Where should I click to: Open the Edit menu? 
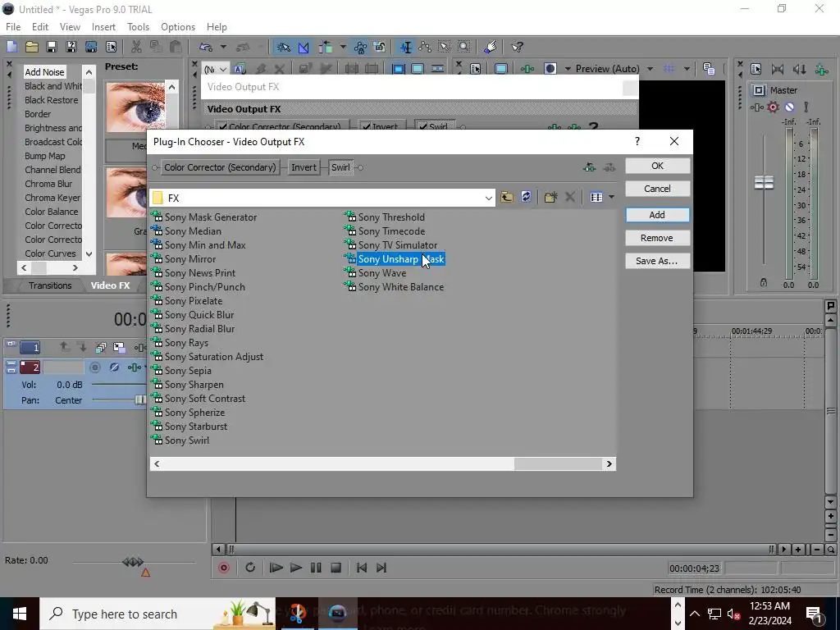40,27
